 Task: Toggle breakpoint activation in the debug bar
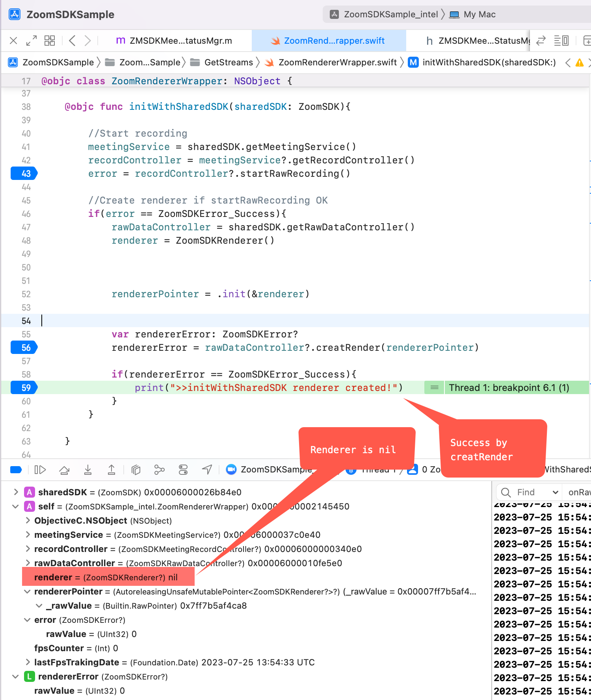pos(16,469)
